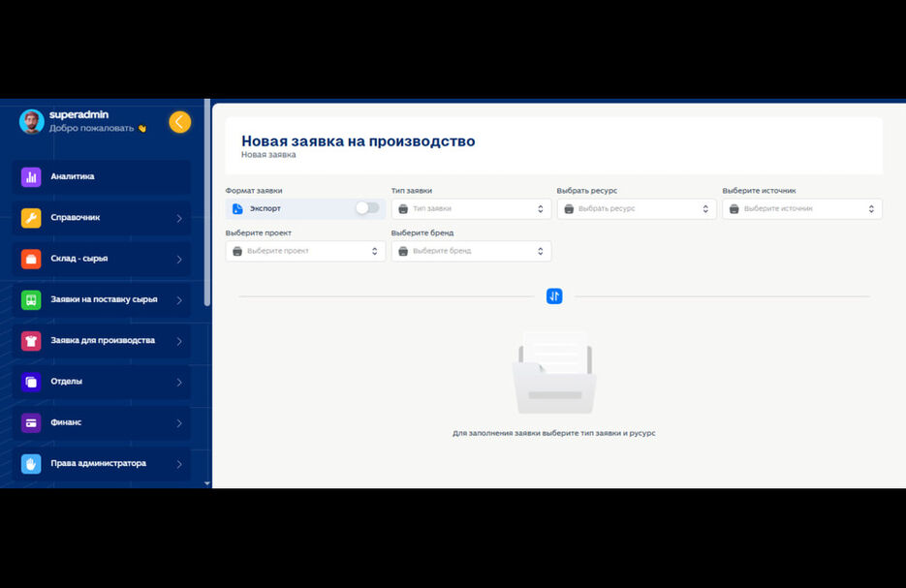Open Склад - сырья menu label
906x588 pixels.
point(79,259)
